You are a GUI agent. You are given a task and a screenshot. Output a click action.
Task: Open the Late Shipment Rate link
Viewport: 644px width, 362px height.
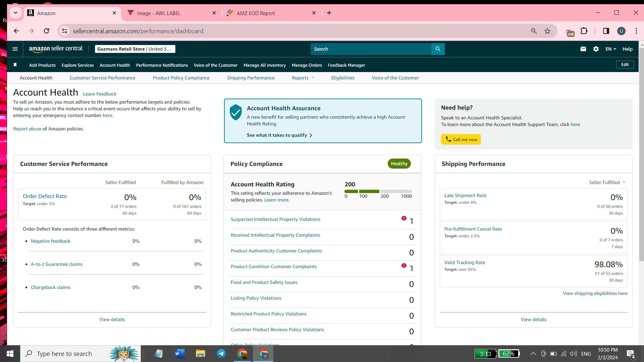(465, 195)
